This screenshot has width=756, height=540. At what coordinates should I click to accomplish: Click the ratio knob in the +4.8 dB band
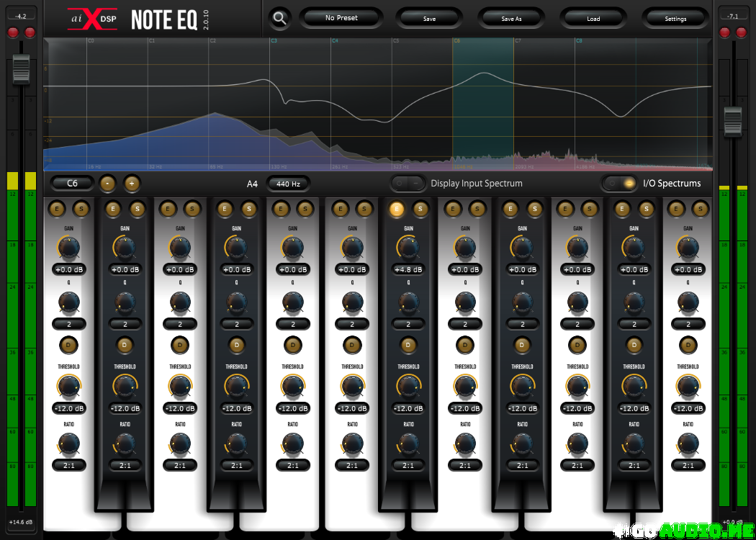tap(408, 444)
